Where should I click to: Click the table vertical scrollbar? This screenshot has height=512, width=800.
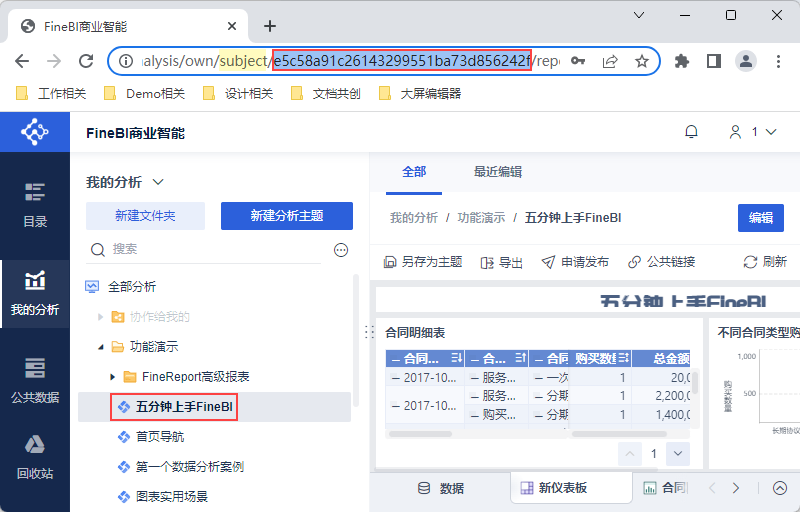point(694,382)
